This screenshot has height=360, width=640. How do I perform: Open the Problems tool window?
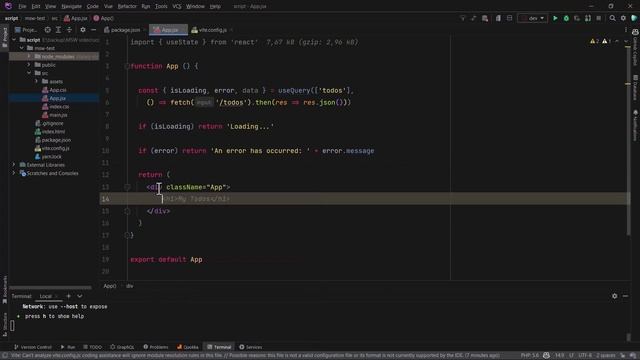pos(156,347)
